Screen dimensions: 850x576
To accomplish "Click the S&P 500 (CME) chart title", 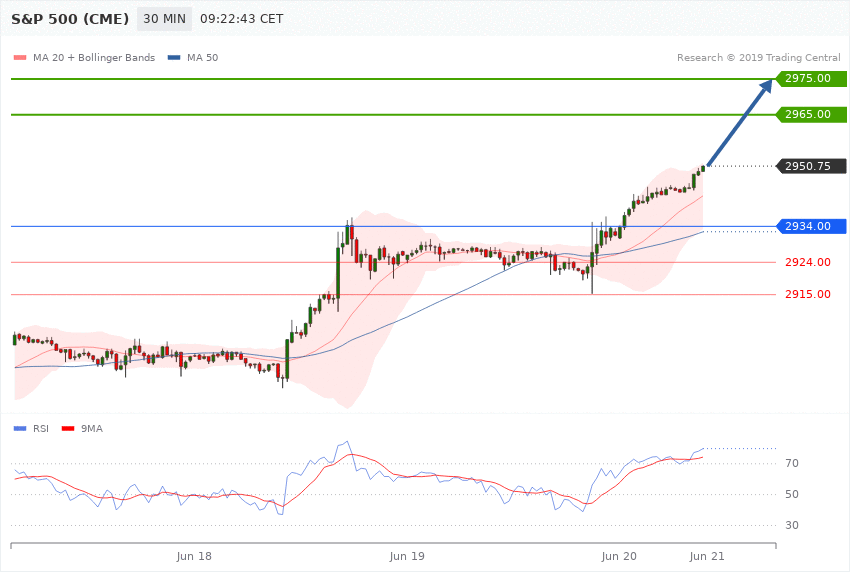I will click(x=70, y=19).
